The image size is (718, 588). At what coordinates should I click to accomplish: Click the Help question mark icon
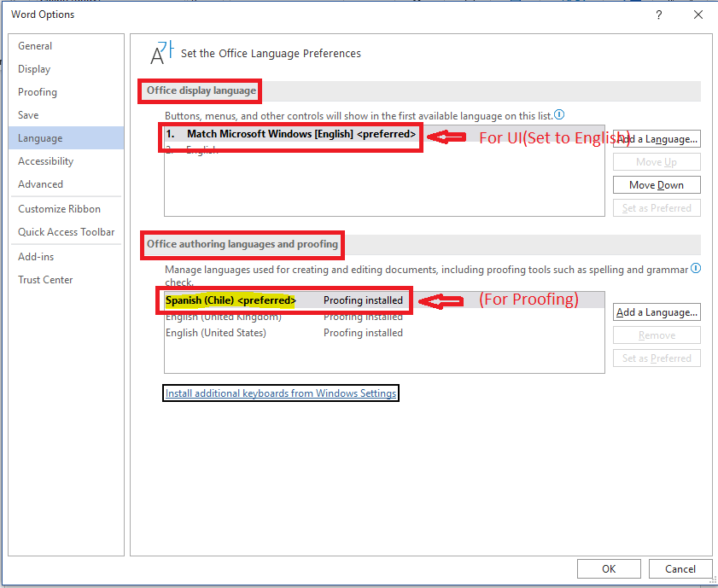[658, 15]
